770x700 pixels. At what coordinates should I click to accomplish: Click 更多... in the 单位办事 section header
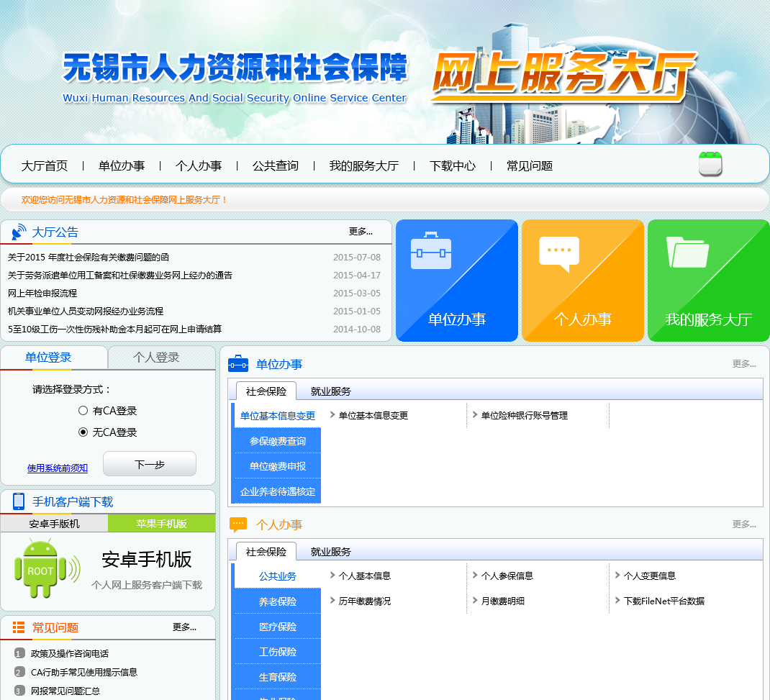(x=744, y=364)
